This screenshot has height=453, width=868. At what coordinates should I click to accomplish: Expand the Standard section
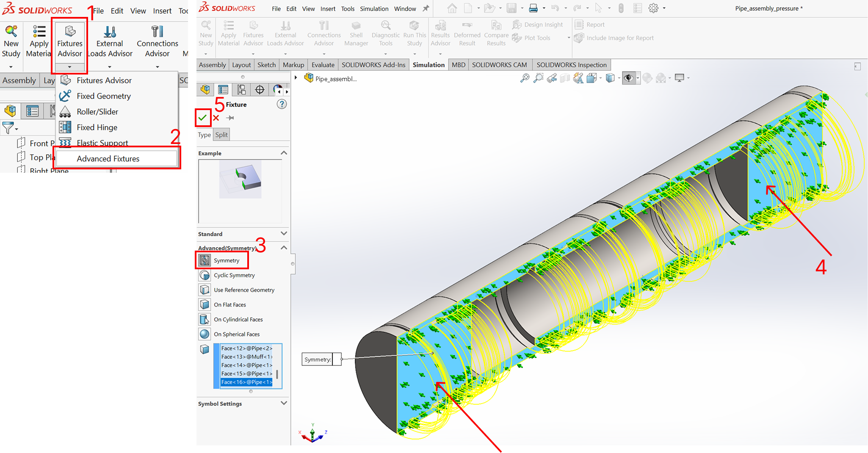[x=284, y=233]
